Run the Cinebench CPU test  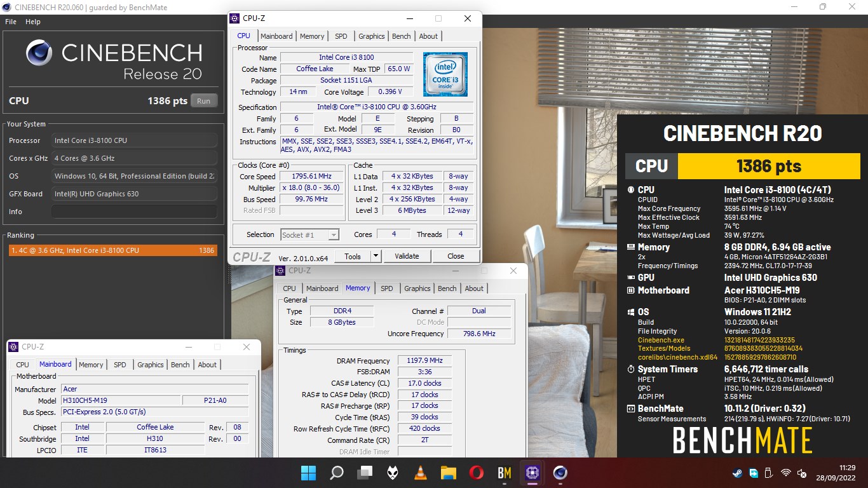pos(203,101)
